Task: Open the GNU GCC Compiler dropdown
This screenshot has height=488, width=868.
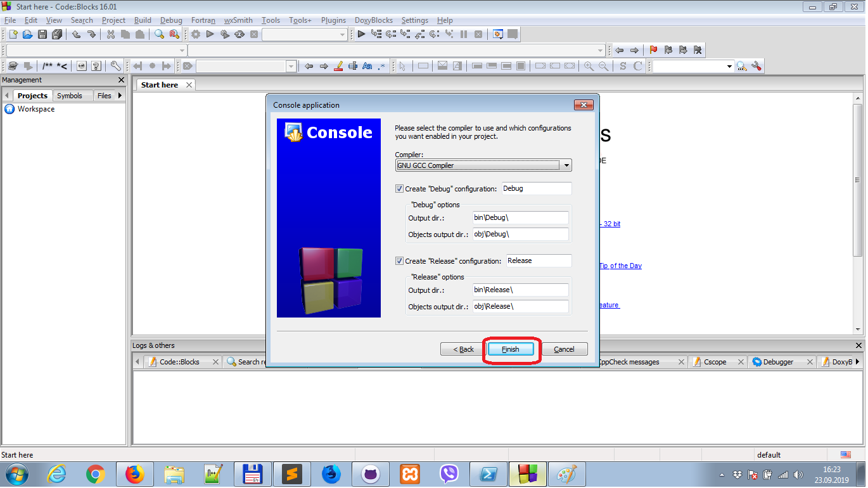Action: [x=566, y=165]
